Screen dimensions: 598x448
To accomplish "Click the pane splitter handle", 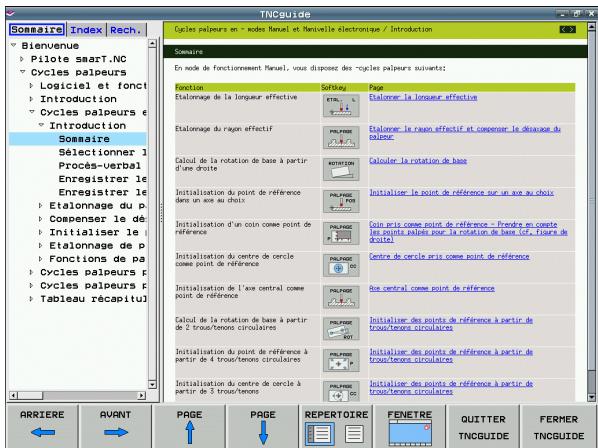I will pyautogui.click(x=161, y=213).
